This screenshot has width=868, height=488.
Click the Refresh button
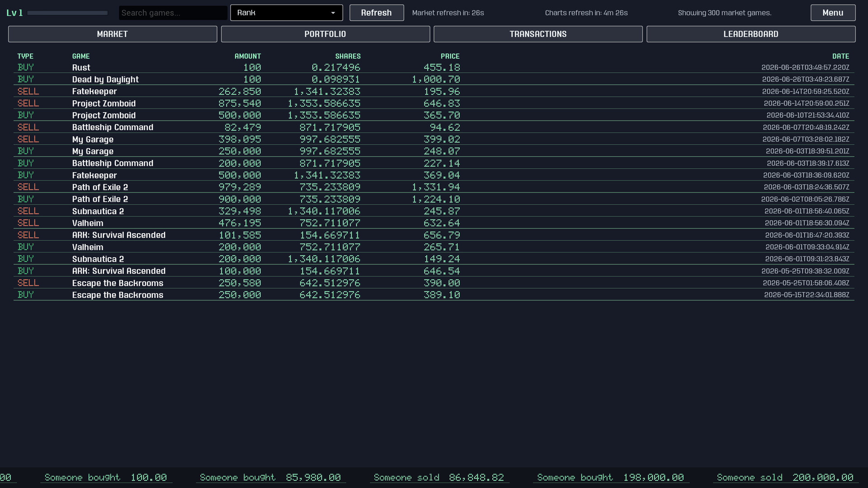[377, 13]
